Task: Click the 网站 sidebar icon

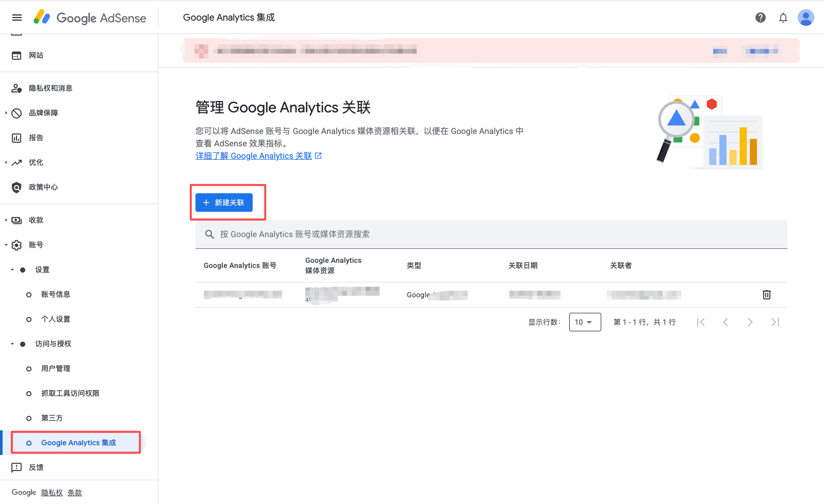Action: click(x=17, y=55)
